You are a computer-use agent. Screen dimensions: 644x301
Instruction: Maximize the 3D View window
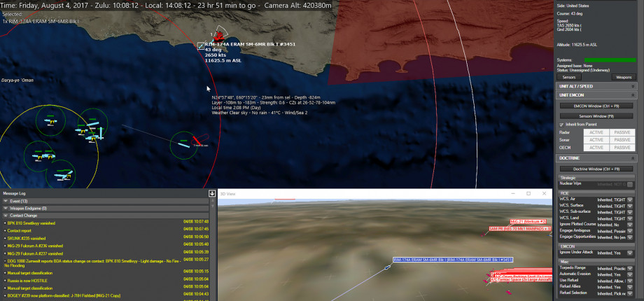pyautogui.click(x=528, y=193)
